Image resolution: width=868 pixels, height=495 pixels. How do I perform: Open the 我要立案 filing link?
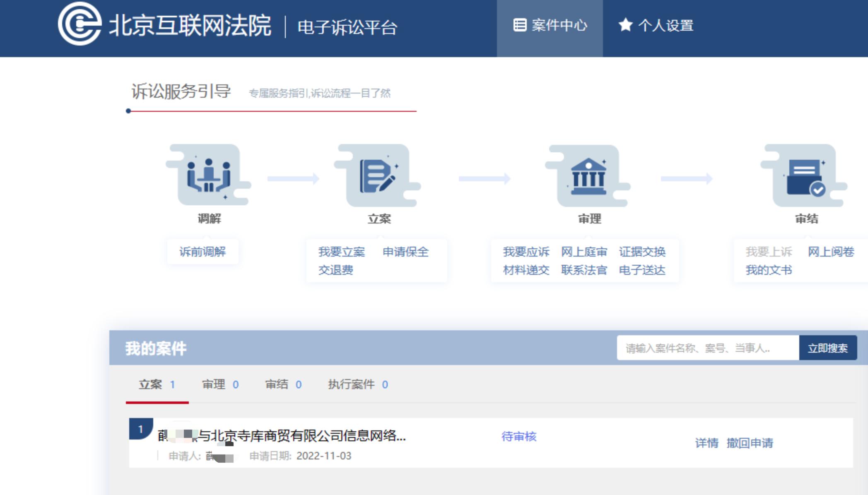pyautogui.click(x=340, y=252)
